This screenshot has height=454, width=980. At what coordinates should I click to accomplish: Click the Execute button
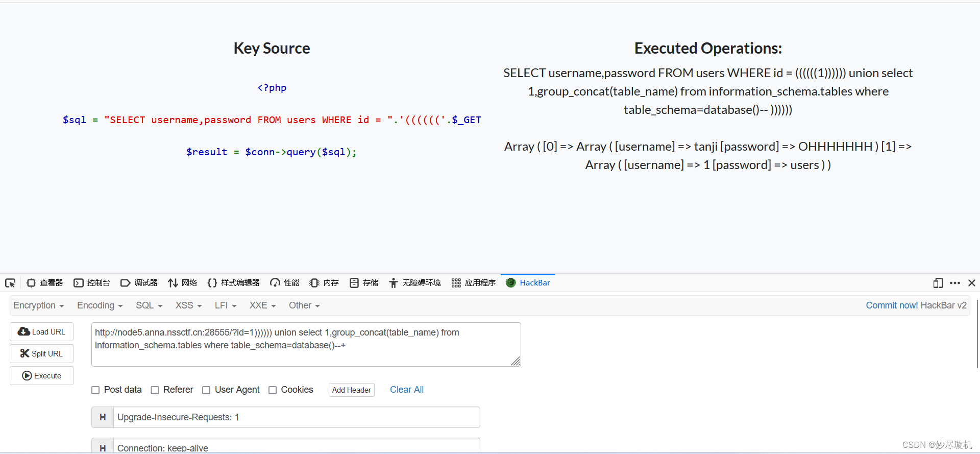click(x=41, y=376)
